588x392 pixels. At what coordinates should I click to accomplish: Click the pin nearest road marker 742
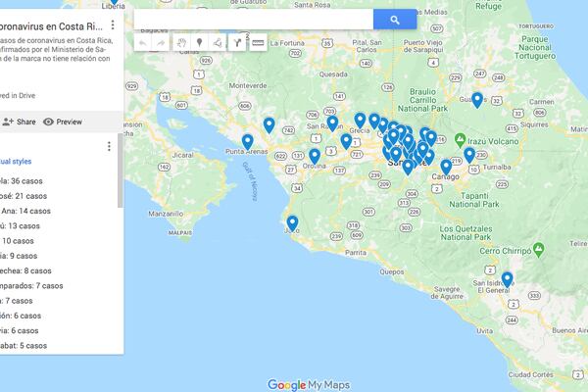(x=269, y=125)
